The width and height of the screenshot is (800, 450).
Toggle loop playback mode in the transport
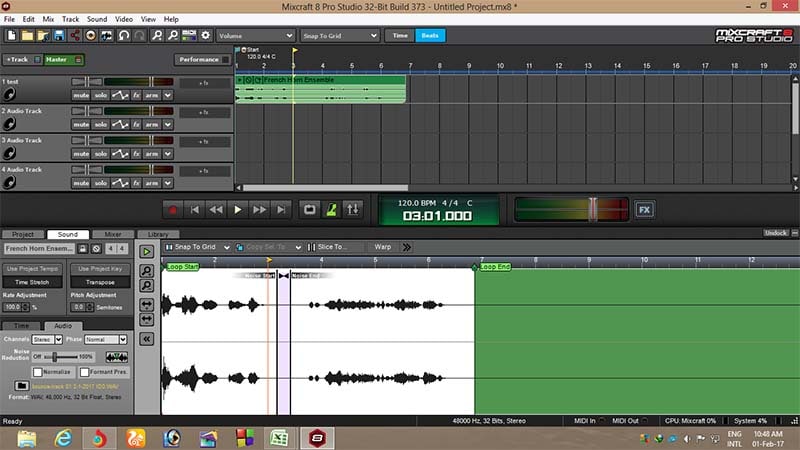[310, 210]
